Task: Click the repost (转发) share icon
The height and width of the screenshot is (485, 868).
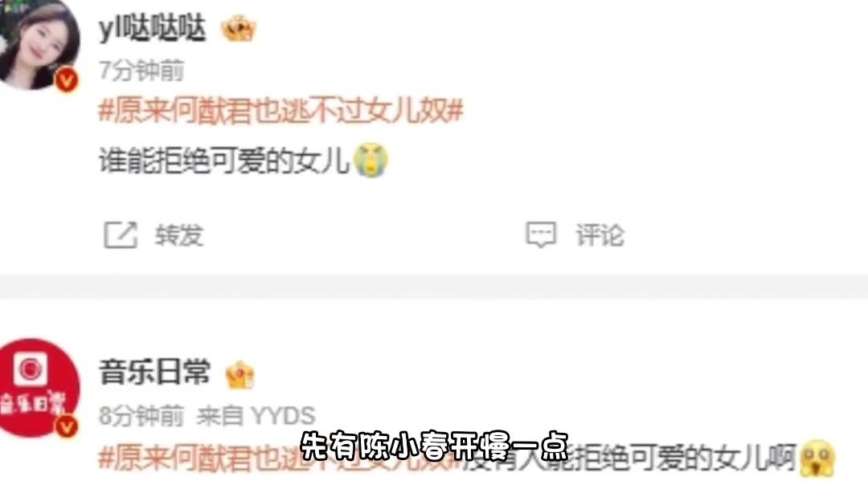Action: point(121,235)
